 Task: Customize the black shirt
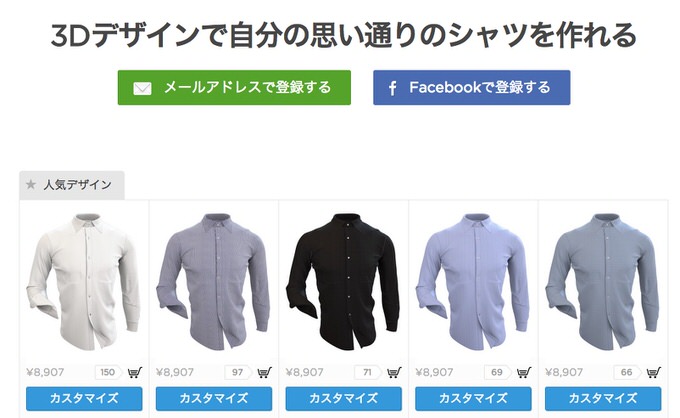coord(343,398)
